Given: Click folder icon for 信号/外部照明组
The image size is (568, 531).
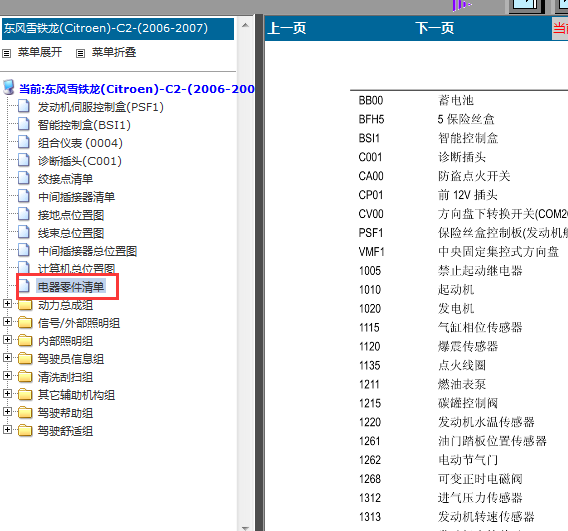Looking at the screenshot, I should [x=25, y=322].
